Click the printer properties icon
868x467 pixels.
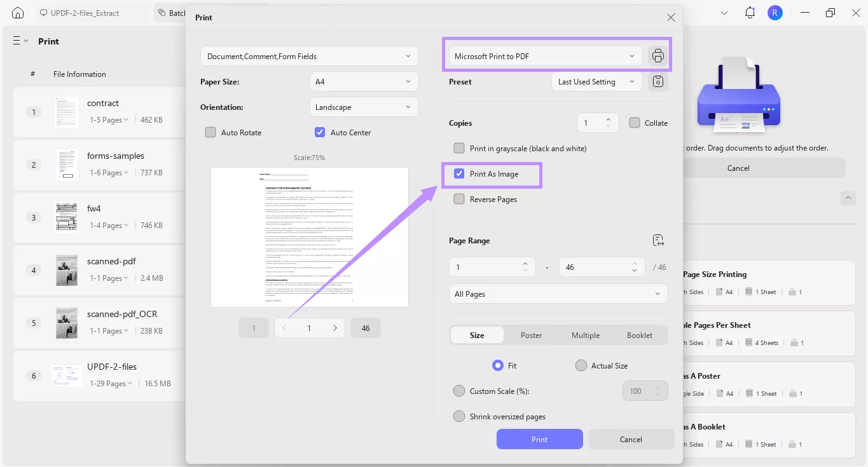(x=658, y=56)
